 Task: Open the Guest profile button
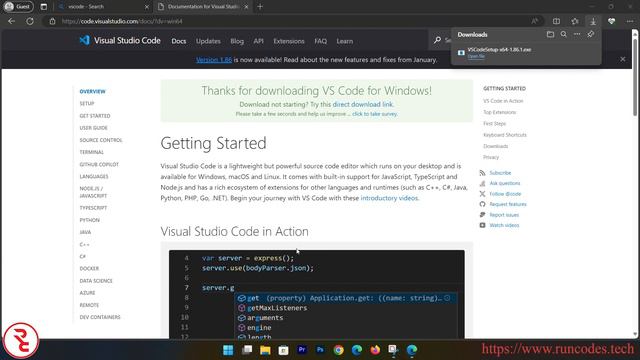pos(18,7)
